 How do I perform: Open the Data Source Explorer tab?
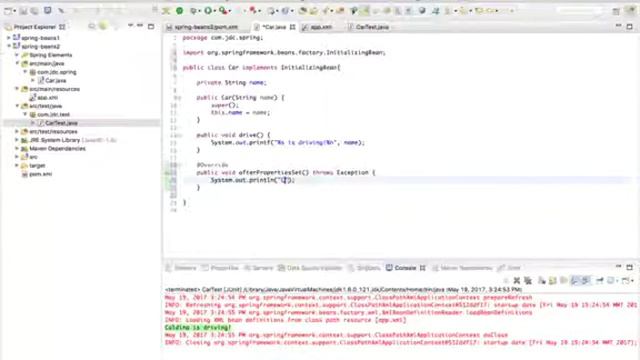tap(310, 268)
